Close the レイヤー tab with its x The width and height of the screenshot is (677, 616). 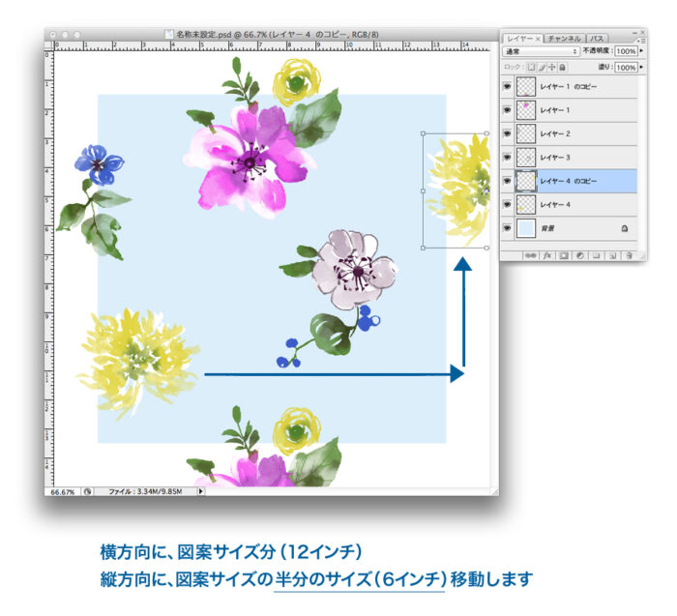(538, 39)
